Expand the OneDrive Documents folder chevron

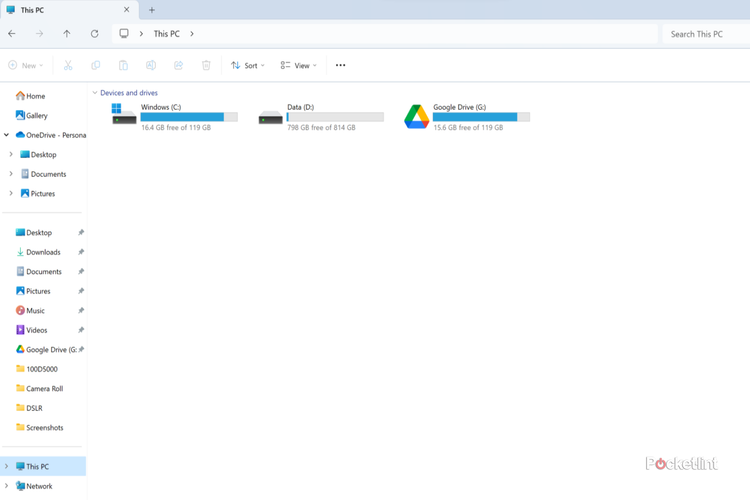[x=11, y=174]
